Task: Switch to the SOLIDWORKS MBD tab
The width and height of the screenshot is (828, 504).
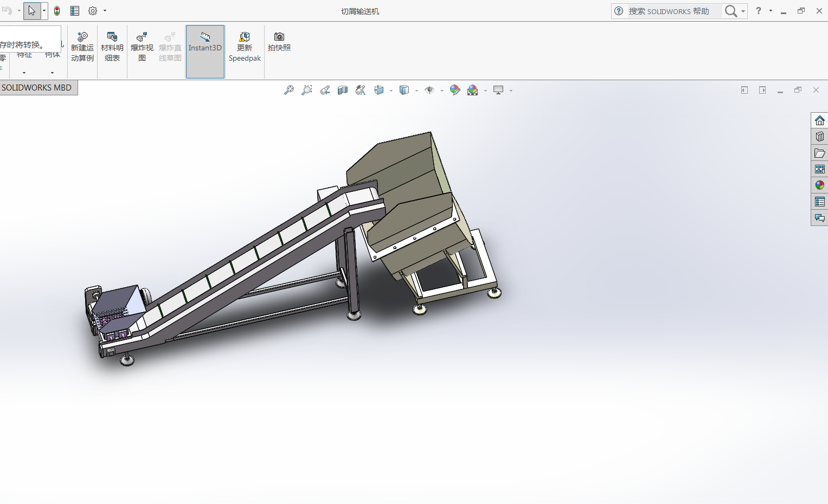Action: (37, 88)
